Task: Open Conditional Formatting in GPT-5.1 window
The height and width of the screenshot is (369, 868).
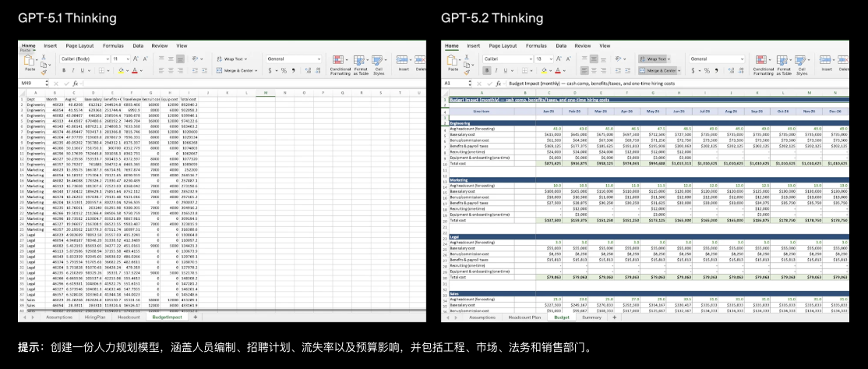Action: point(340,66)
